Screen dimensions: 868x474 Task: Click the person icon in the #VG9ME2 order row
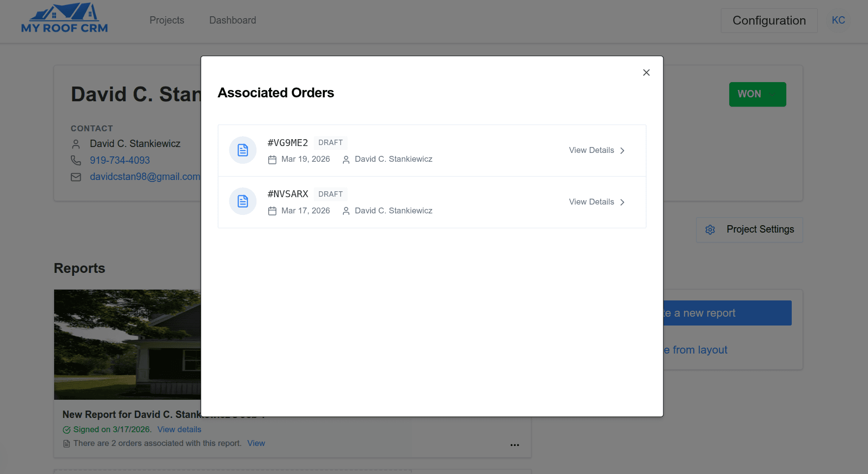(x=346, y=159)
